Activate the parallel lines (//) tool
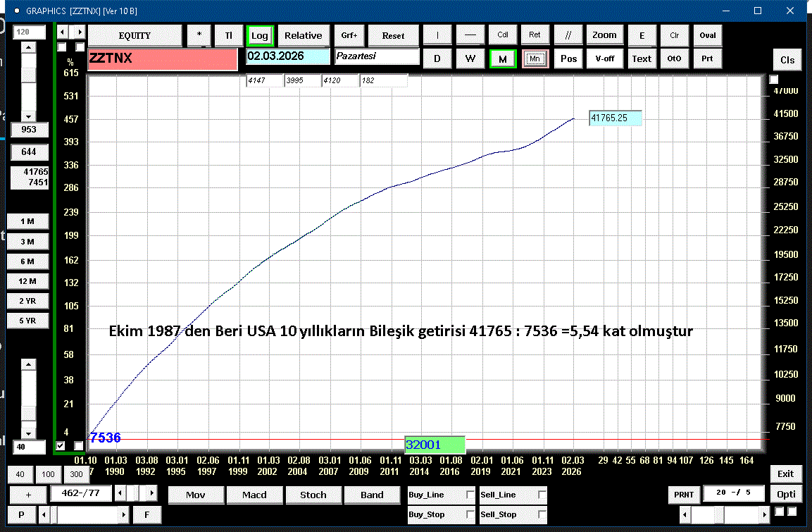Screen dimensions: 812x532 tap(568, 35)
